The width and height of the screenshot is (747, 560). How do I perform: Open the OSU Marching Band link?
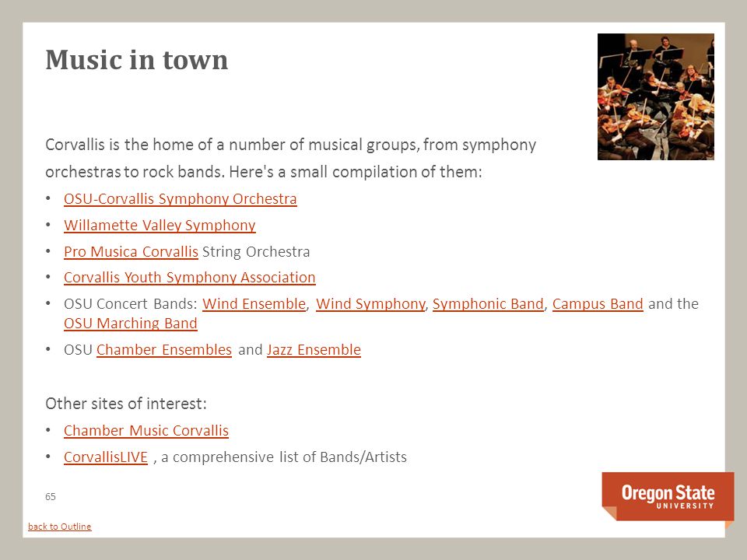coord(131,324)
